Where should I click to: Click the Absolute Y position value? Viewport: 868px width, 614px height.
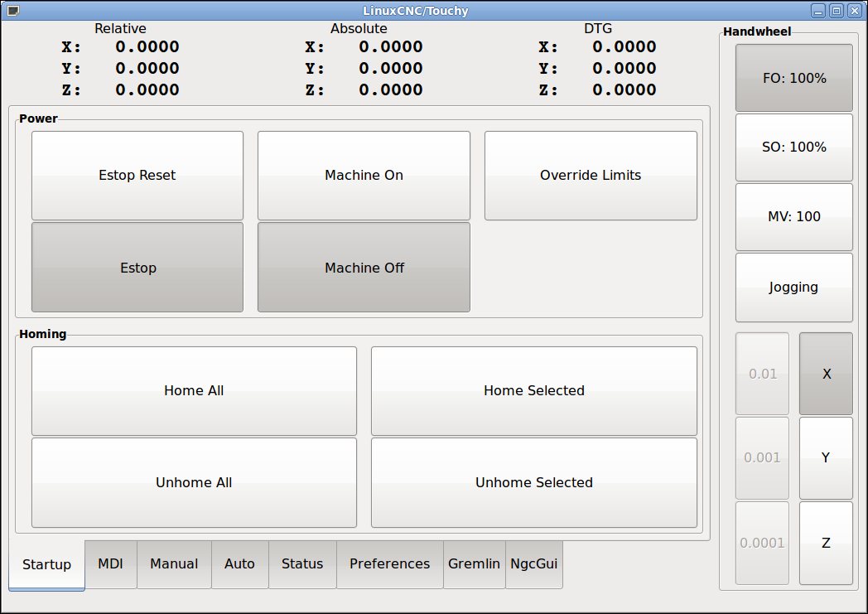coord(391,69)
